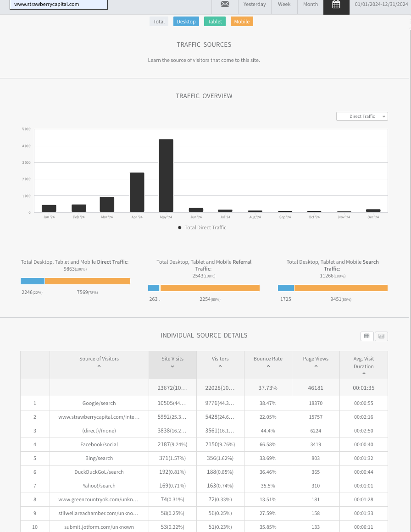Click the Mar '24 chart bar
Screen dimensions: 411x532
(x=107, y=204)
